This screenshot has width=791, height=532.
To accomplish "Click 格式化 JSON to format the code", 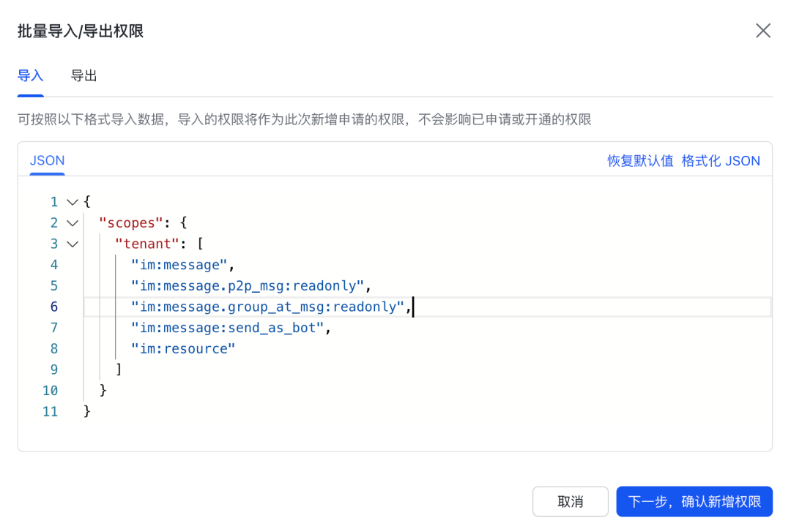I will point(721,160).
